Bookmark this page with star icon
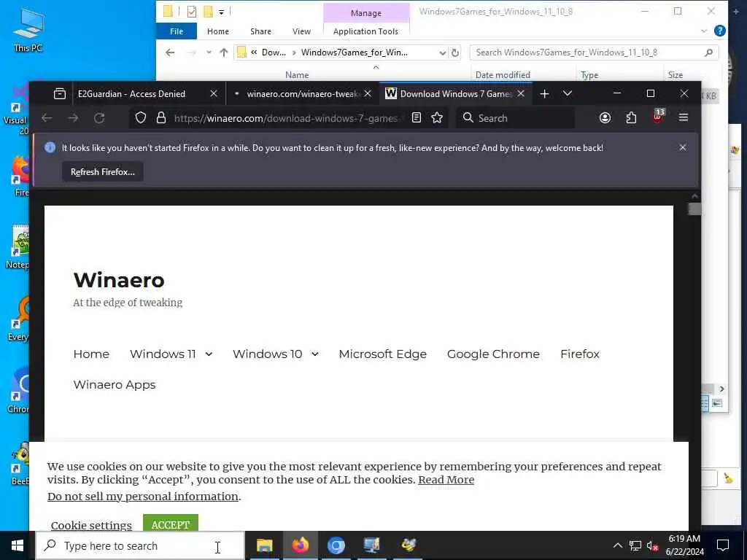The height and width of the screenshot is (560, 747). click(x=437, y=117)
